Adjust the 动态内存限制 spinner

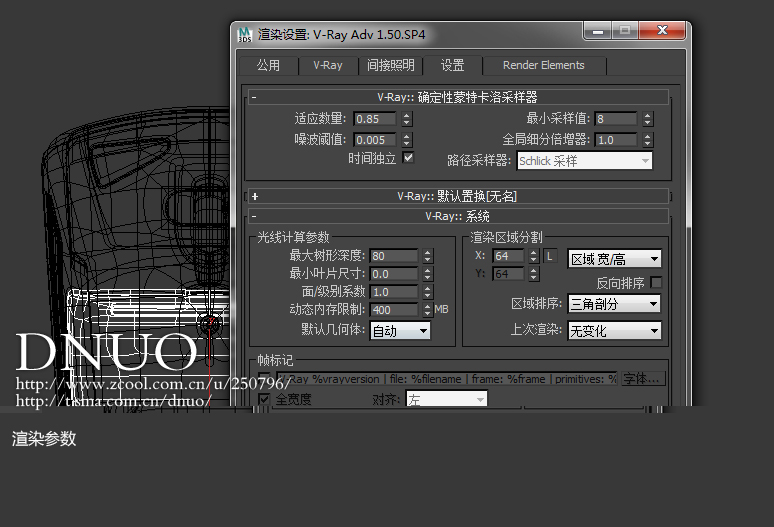[x=427, y=310]
